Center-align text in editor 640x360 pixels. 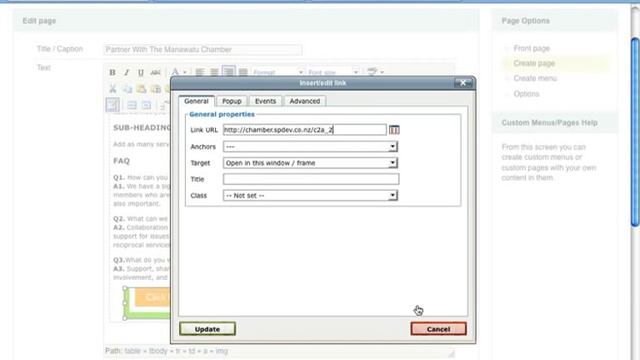(x=214, y=73)
